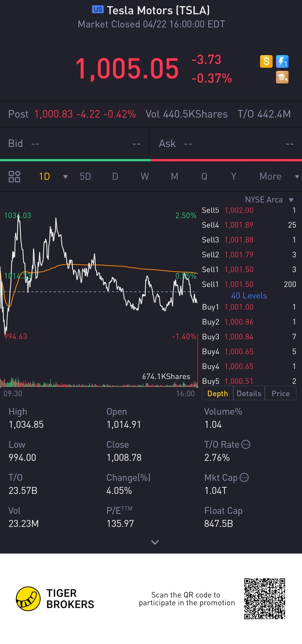
Task: Tap the Change(%) 4.05% value
Action: 119,491
